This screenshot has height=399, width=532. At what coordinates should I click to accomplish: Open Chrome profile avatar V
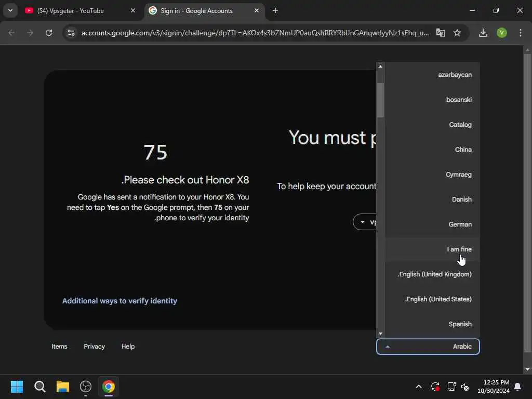tap(502, 33)
